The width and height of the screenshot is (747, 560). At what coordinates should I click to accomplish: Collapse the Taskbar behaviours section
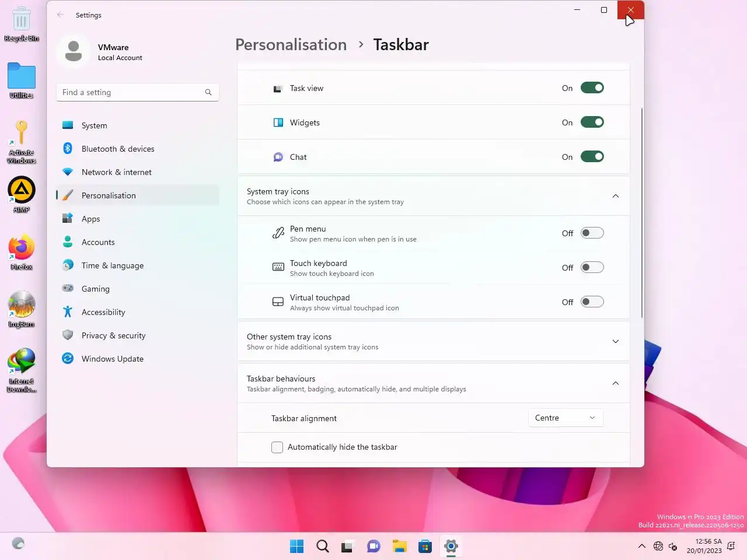(x=615, y=383)
